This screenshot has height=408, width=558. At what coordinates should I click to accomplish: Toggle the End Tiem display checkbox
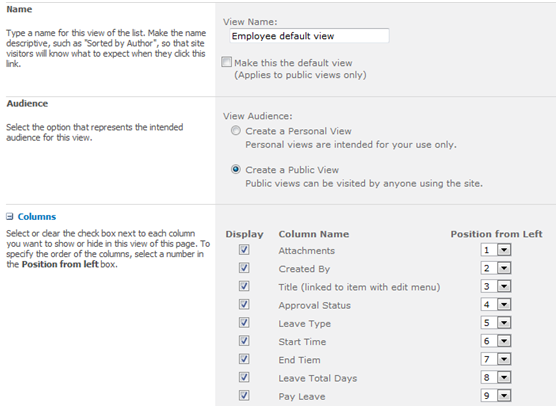pyautogui.click(x=244, y=359)
